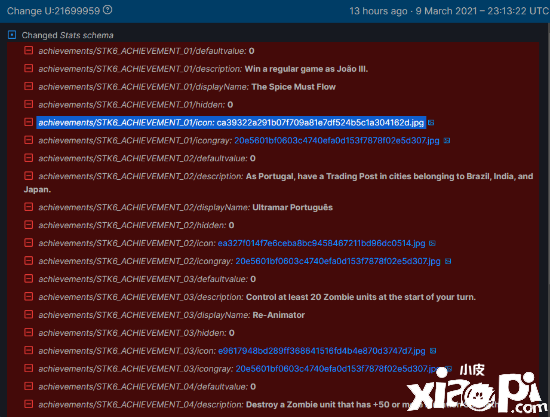Click minus icon beside ACHIEVEMENT_01/defaultvalue

[x=28, y=51]
